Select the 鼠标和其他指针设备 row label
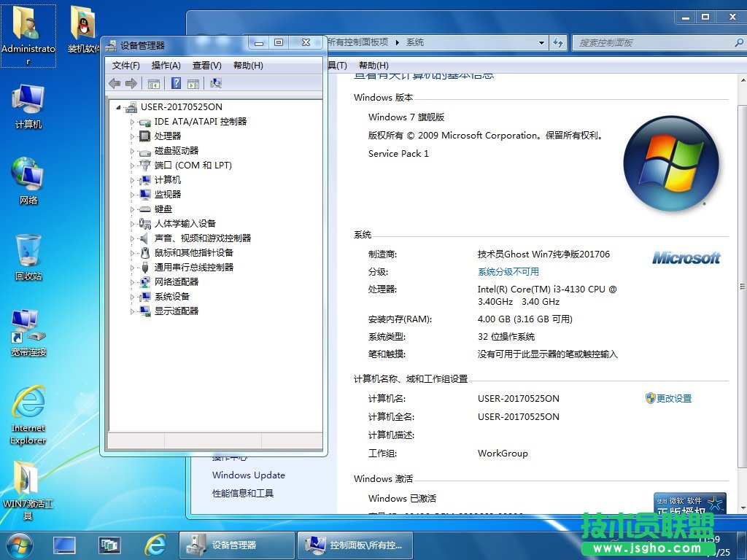 pos(193,253)
